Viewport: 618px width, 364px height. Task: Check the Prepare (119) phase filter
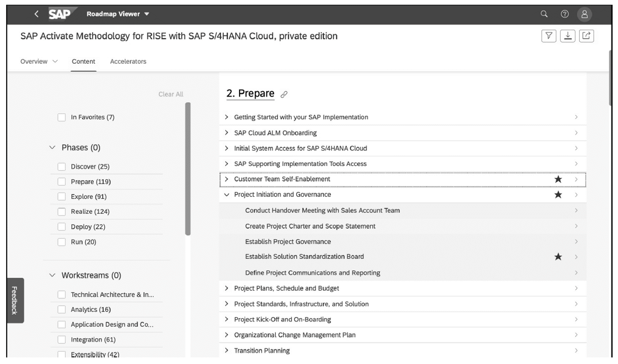click(61, 181)
